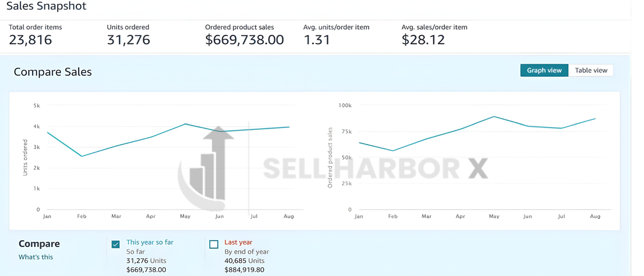644x276 pixels.
Task: Click the Last year label
Action: [238, 242]
